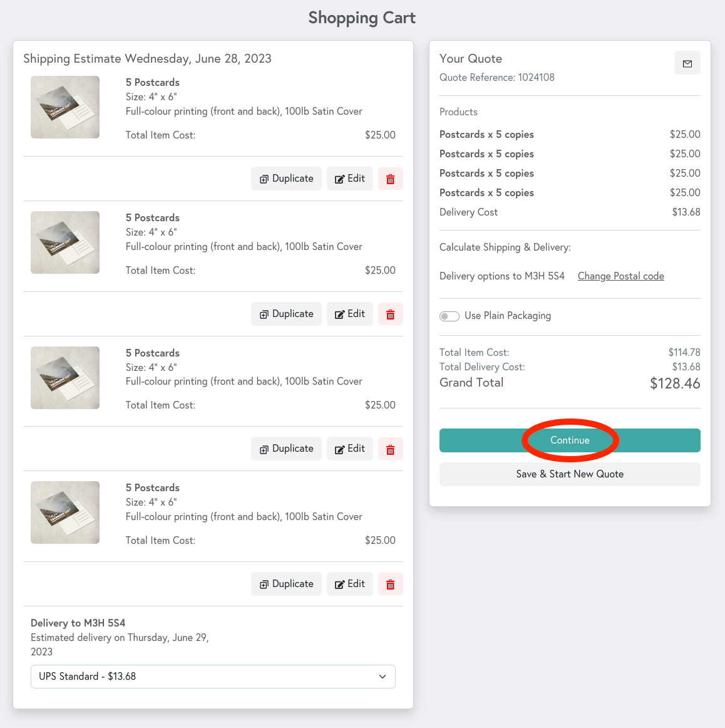Click the trash icon on the last postcard item
The image size is (725, 728).
390,584
